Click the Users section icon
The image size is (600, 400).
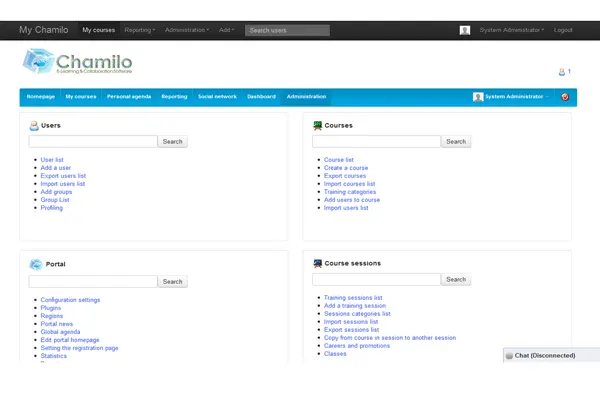(34, 126)
